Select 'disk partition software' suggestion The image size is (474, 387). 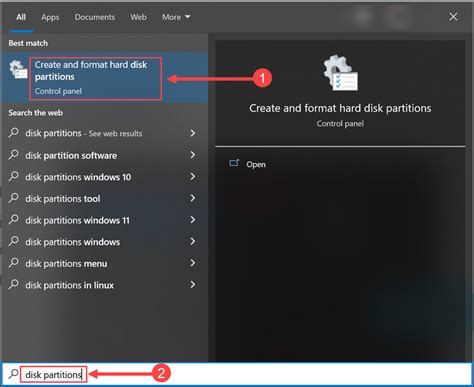coord(105,155)
